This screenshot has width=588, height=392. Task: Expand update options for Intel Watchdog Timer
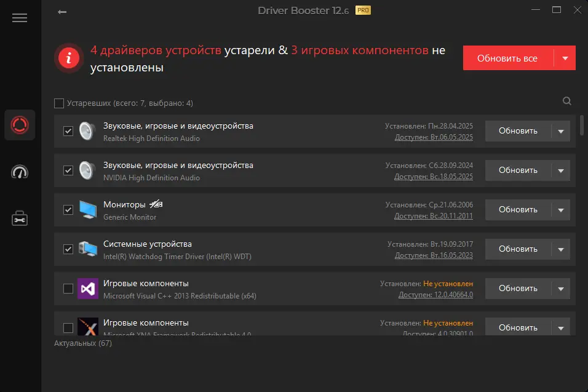(560, 249)
